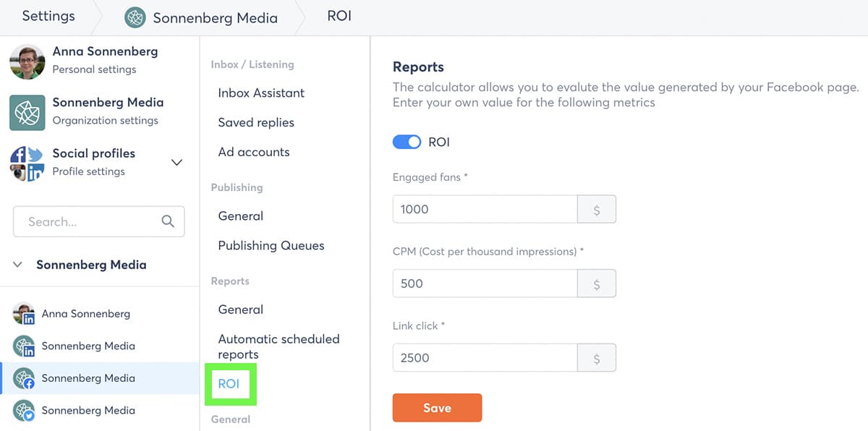Click the Engaged fans value field

pos(485,209)
